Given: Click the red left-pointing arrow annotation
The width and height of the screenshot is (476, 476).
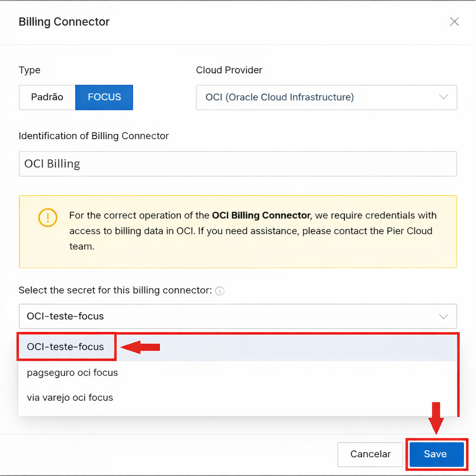Looking at the screenshot, I should pyautogui.click(x=140, y=347).
